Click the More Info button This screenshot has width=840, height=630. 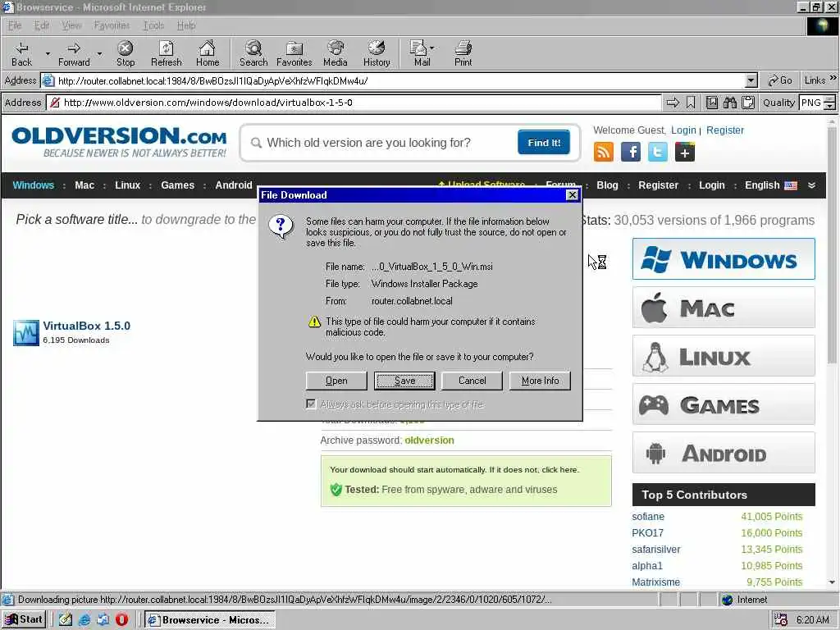point(540,381)
